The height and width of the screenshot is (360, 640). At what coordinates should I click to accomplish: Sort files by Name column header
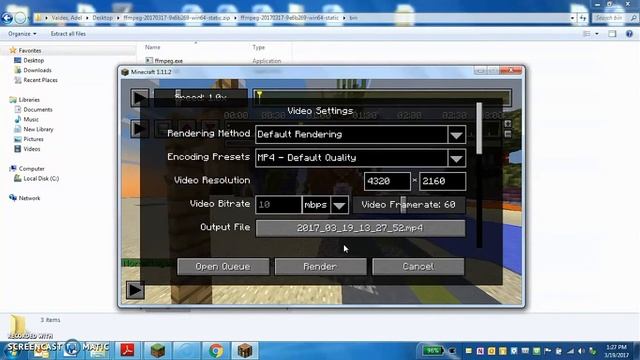click(153, 47)
